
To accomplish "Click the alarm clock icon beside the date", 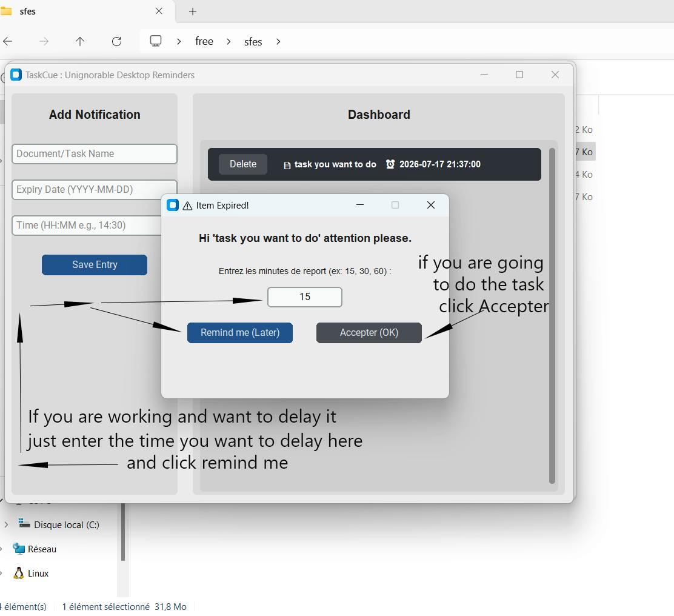I will [x=390, y=164].
